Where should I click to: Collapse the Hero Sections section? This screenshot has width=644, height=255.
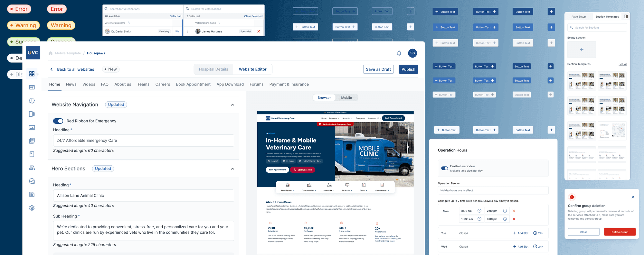[x=232, y=169]
